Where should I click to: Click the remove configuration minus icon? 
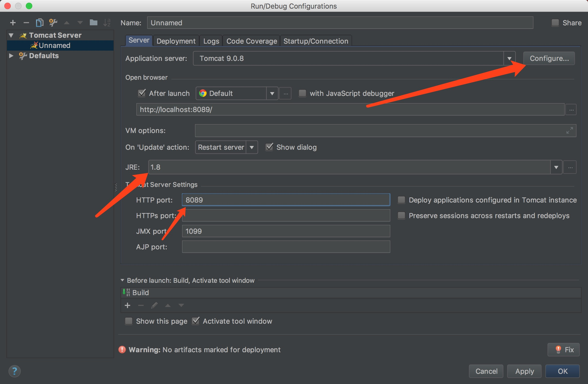(26, 23)
